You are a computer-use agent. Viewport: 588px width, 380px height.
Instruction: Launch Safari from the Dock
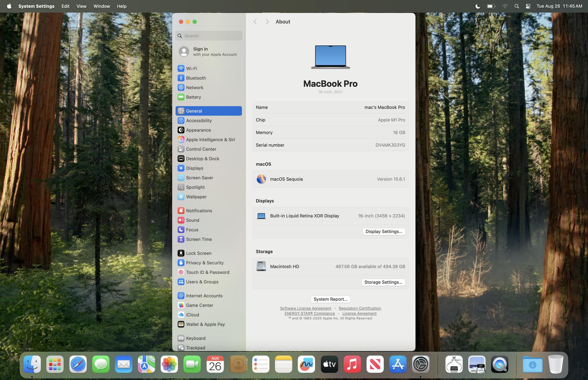[78, 364]
